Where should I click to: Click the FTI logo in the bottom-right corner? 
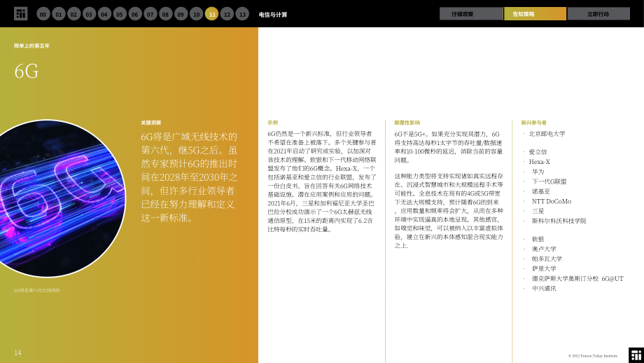coord(636,355)
